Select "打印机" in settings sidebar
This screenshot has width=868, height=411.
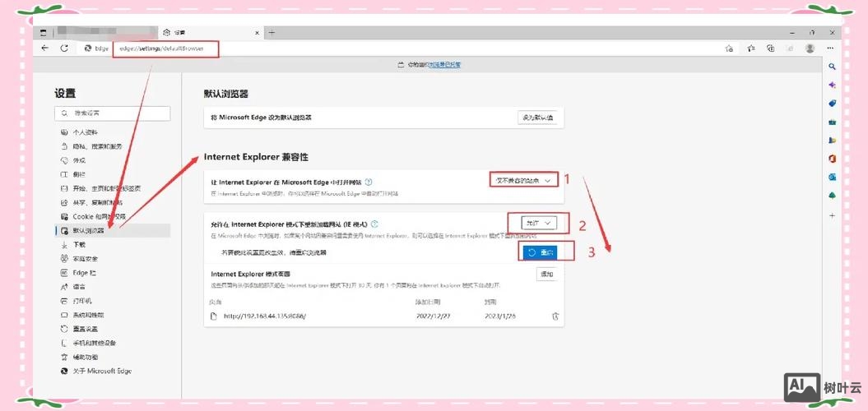(81, 301)
